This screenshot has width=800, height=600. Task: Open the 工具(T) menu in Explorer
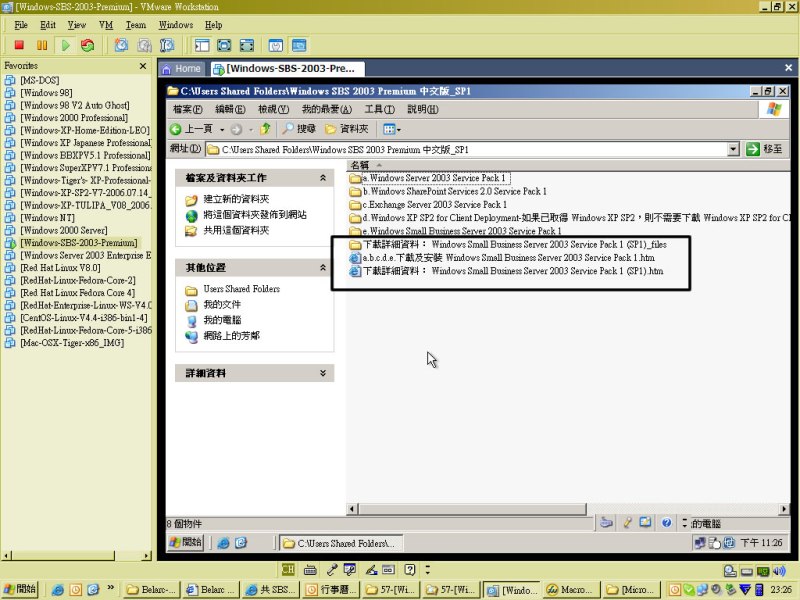380,109
